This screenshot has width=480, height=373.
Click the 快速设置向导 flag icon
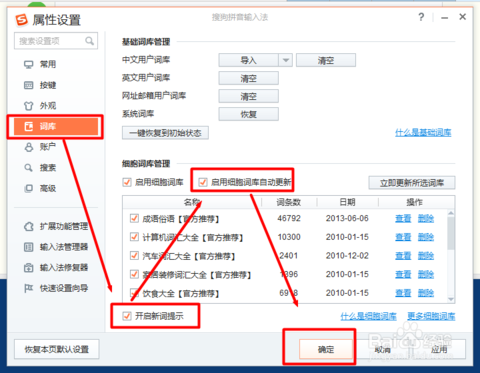tap(29, 288)
